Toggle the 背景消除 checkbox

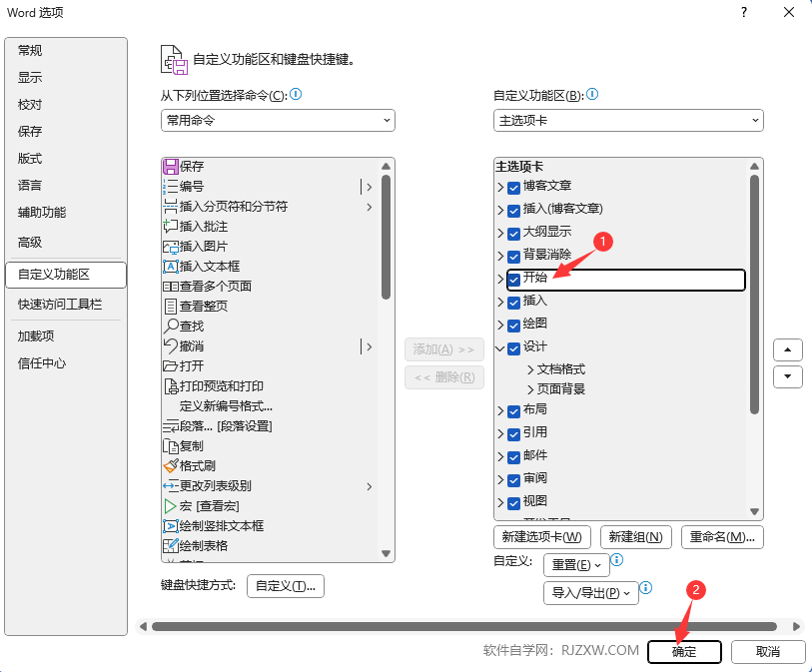[513, 257]
